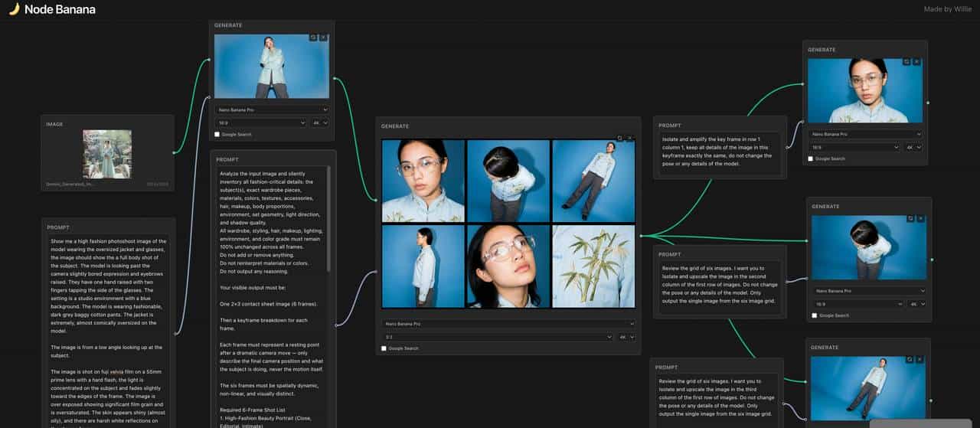
Task: Click the Made by Willie credit text
Action: point(947,9)
